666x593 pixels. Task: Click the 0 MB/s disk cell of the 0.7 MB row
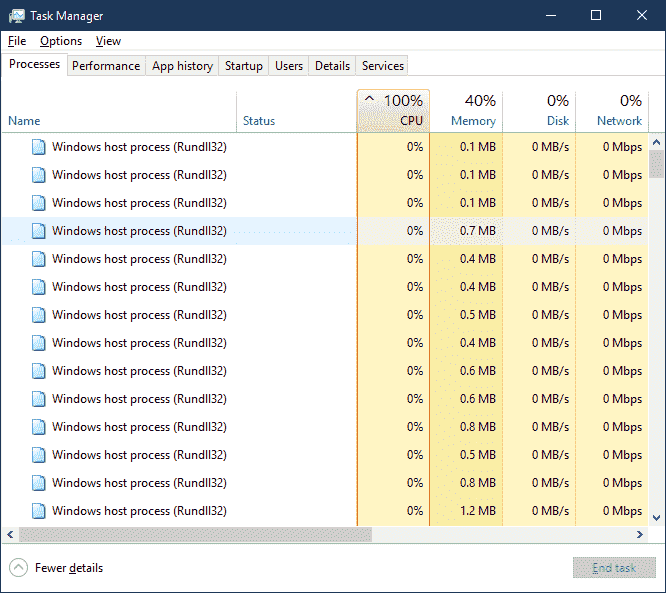pos(539,231)
